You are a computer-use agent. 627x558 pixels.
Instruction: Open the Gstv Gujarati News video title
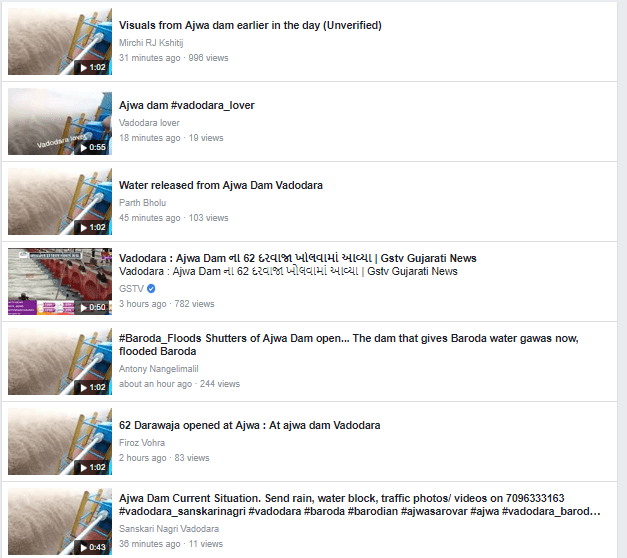(x=298, y=258)
